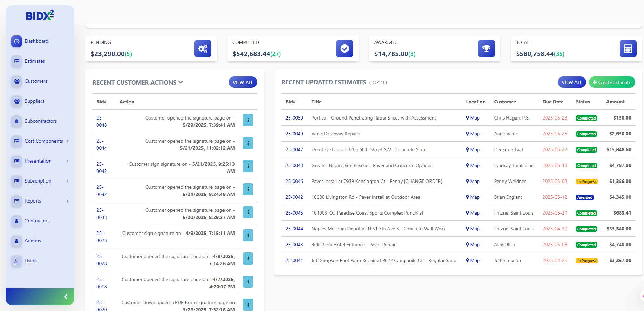Open the three-dot menu beside bid 25-0048
This screenshot has width=644, height=311.
click(x=248, y=120)
